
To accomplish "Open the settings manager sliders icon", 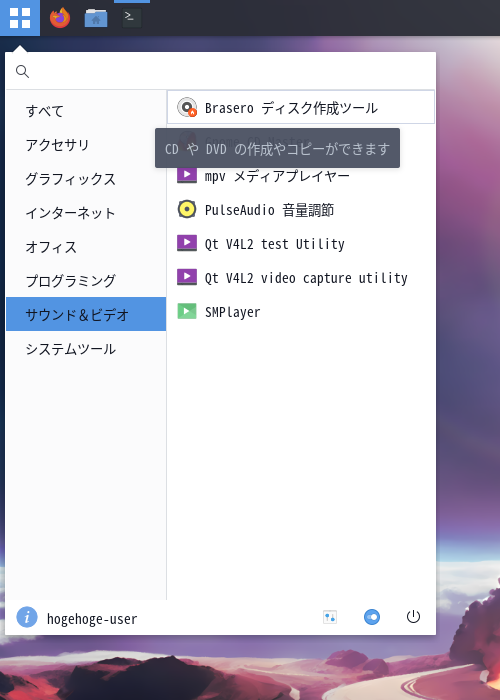I will click(x=330, y=617).
